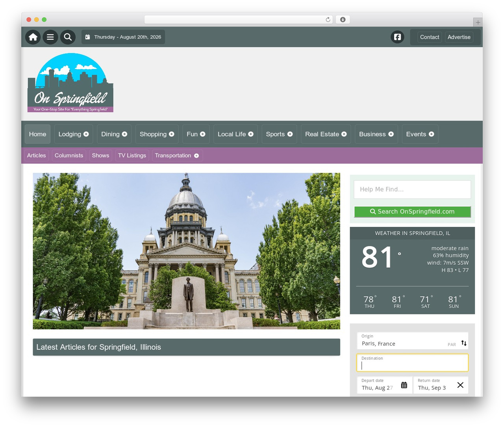Click calendar icon beside Thursday date
The image size is (504, 427).
click(87, 37)
